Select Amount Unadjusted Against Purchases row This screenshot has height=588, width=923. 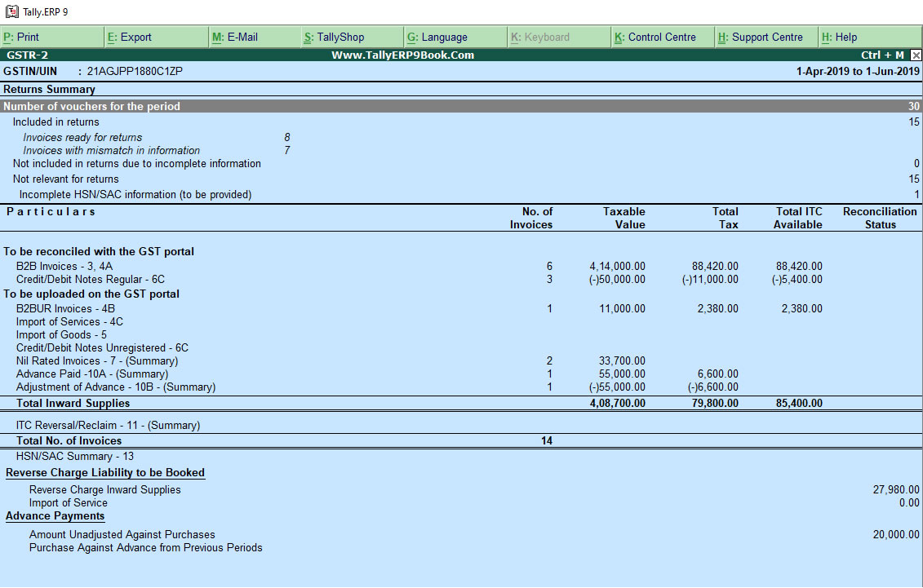(x=462, y=534)
